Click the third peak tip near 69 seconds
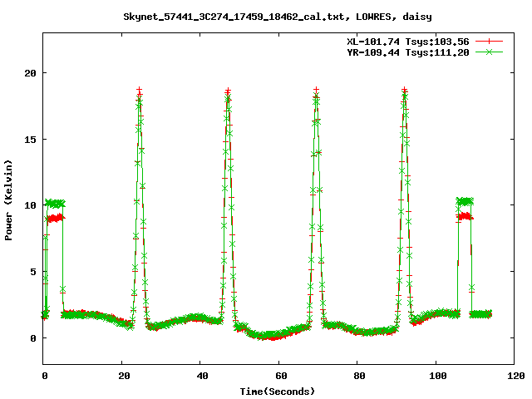Image resolution: width=532 pixels, height=399 pixels. (316, 90)
